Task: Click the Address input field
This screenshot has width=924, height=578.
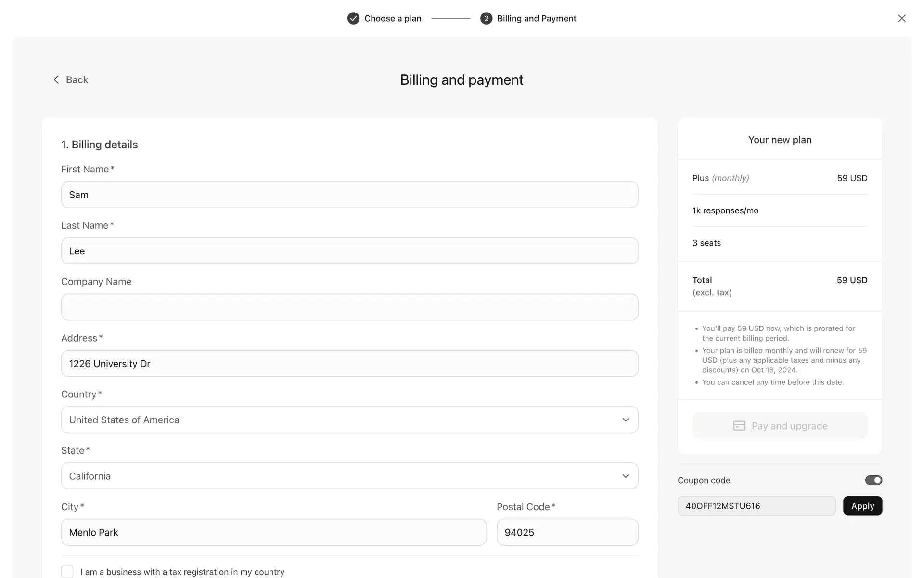Action: tap(349, 364)
